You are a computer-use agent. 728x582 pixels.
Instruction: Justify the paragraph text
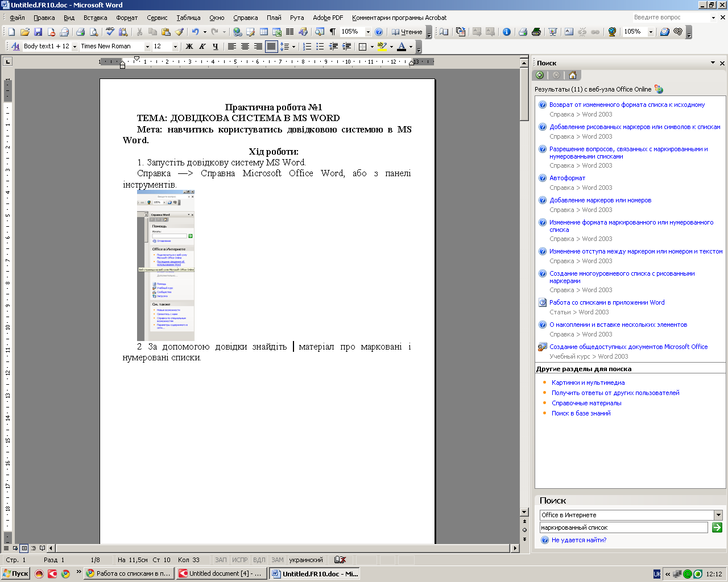pos(271,47)
